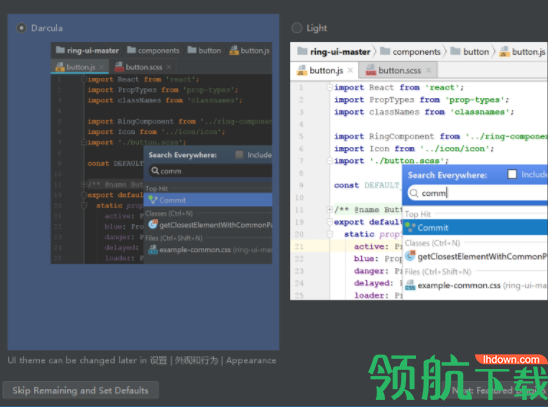Select the Light theme radio button
Viewport: 548px width, 407px height.
[297, 28]
